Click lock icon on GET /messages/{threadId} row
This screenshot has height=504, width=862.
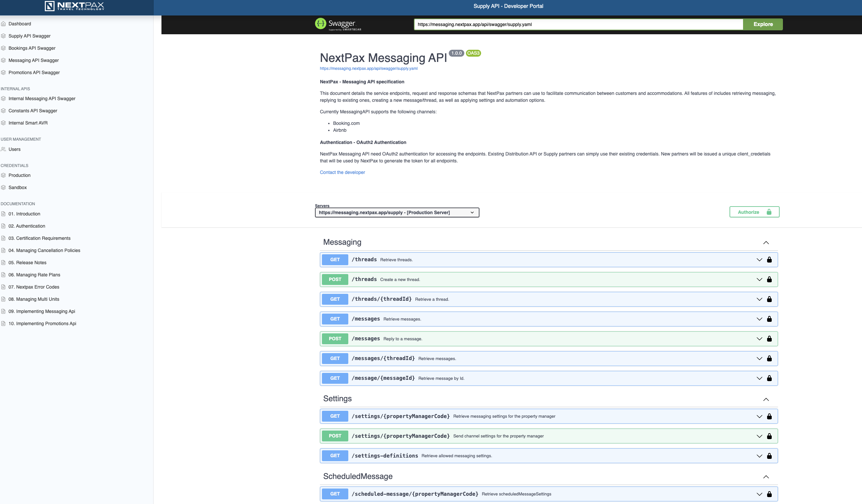769,358
